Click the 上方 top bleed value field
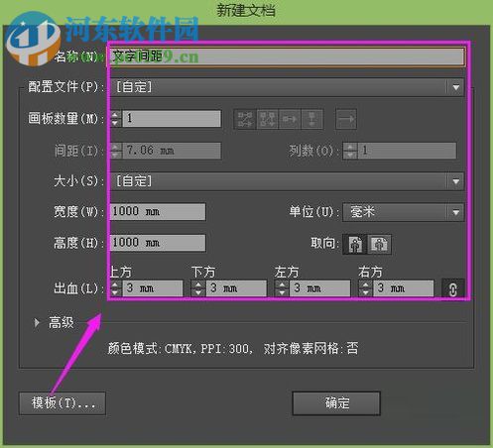Screen dimensions: 493x448 tap(153, 288)
